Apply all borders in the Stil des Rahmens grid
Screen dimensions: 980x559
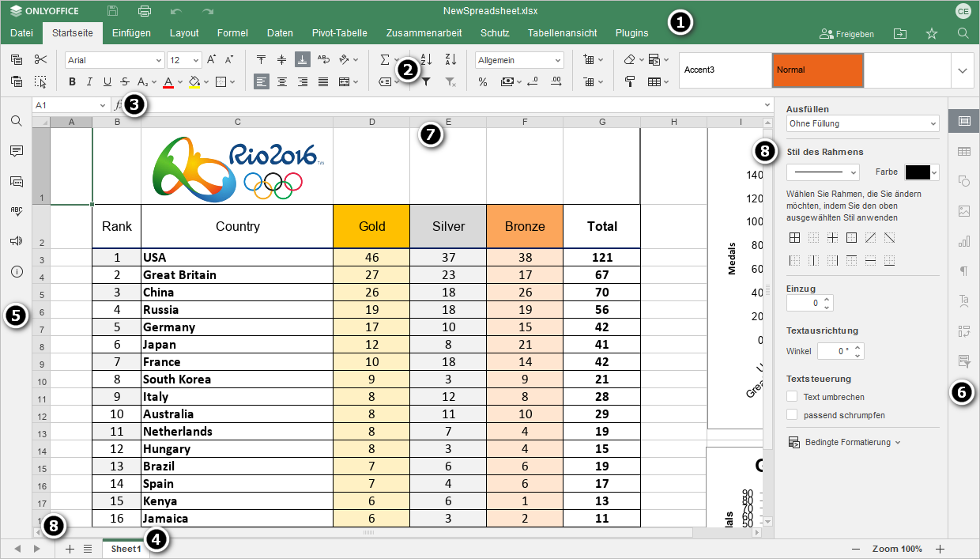(x=795, y=238)
